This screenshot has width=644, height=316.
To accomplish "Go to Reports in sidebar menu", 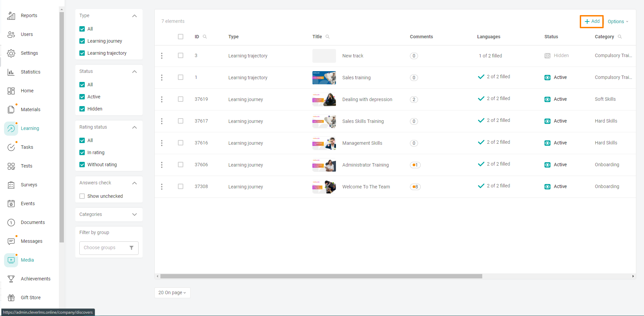I will (x=29, y=15).
